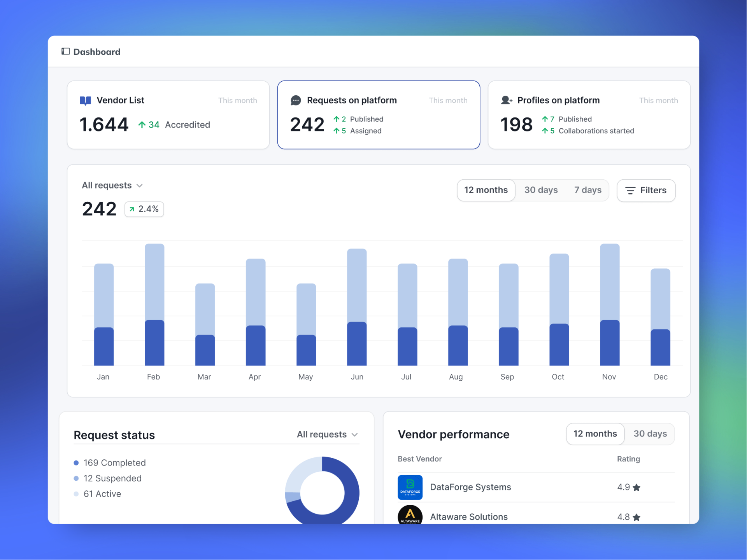Image resolution: width=747 pixels, height=560 pixels.
Task: Open the Filters button
Action: [646, 191]
